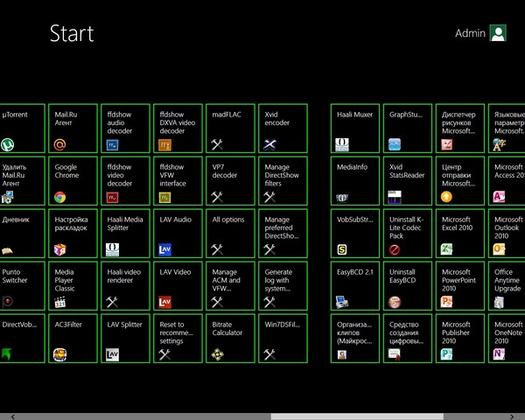The width and height of the screenshot is (525, 420).
Task: Launch Microsoft Publisher 2010 tile
Action: (460, 339)
